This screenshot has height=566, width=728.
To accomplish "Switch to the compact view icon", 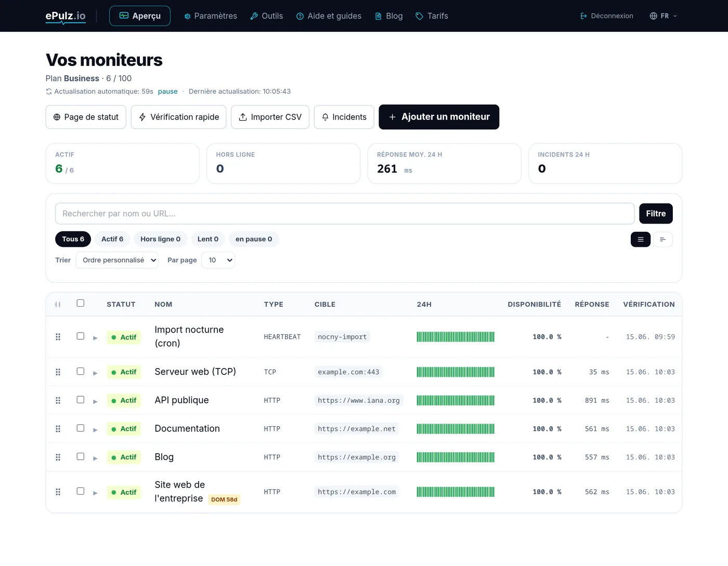I will [662, 240].
